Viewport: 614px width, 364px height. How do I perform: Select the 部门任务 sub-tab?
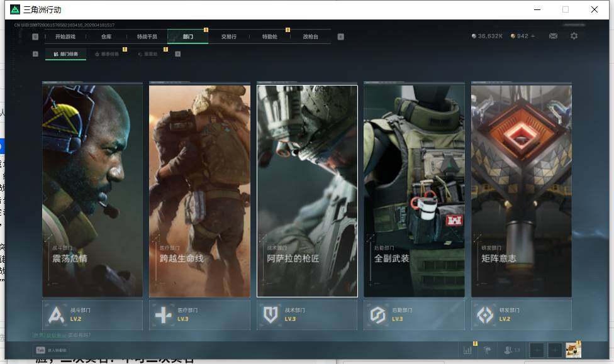[66, 54]
